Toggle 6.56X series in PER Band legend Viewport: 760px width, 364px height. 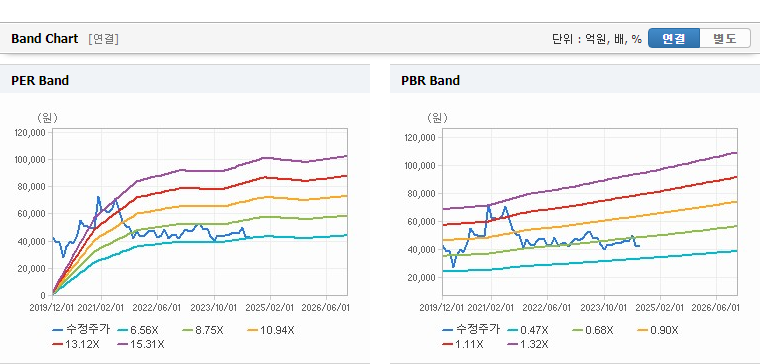coord(138,330)
